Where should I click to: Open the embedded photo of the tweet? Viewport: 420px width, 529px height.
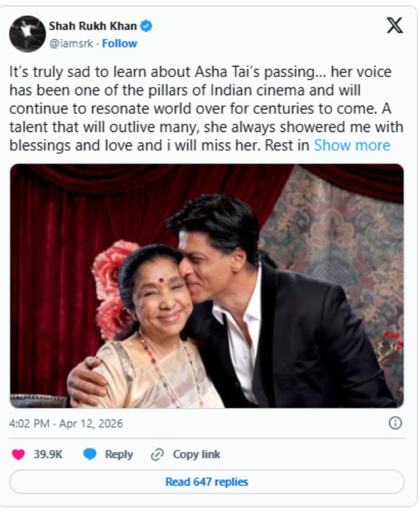207,286
